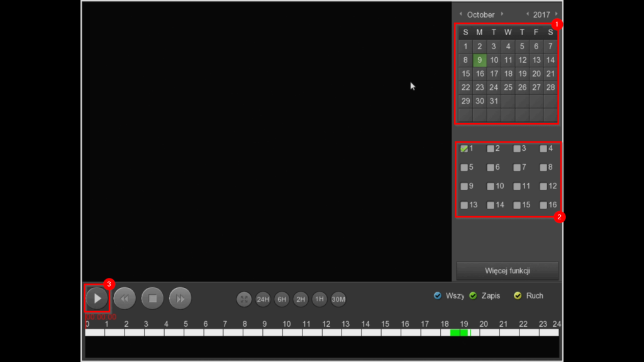
Task: Set timeline range to 6H
Action: (x=282, y=299)
